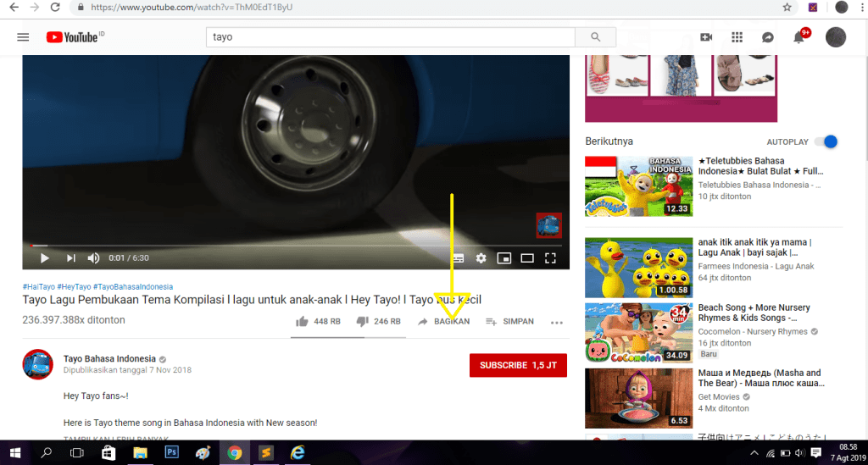This screenshot has width=868, height=465.
Task: Open the #HaiTayo hashtag link
Action: point(39,287)
